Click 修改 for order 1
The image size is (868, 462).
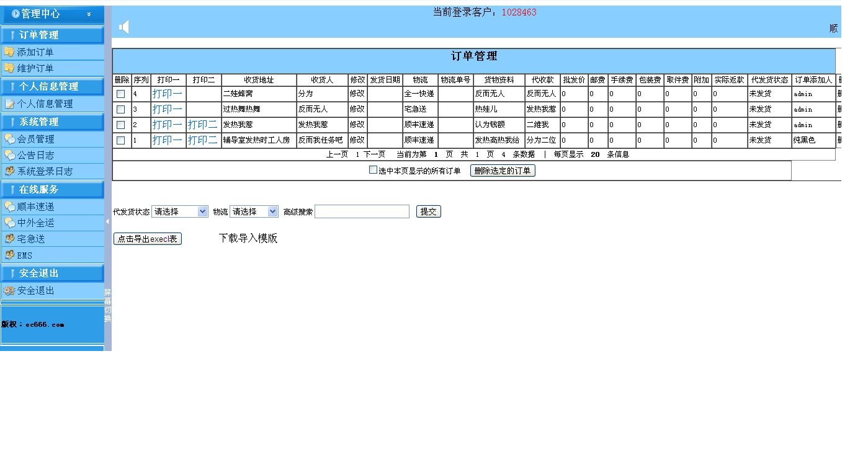pos(357,140)
